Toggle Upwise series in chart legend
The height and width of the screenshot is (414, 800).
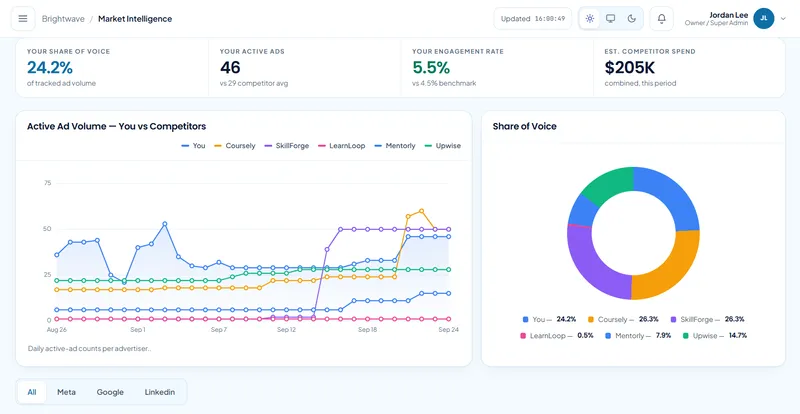(442, 146)
